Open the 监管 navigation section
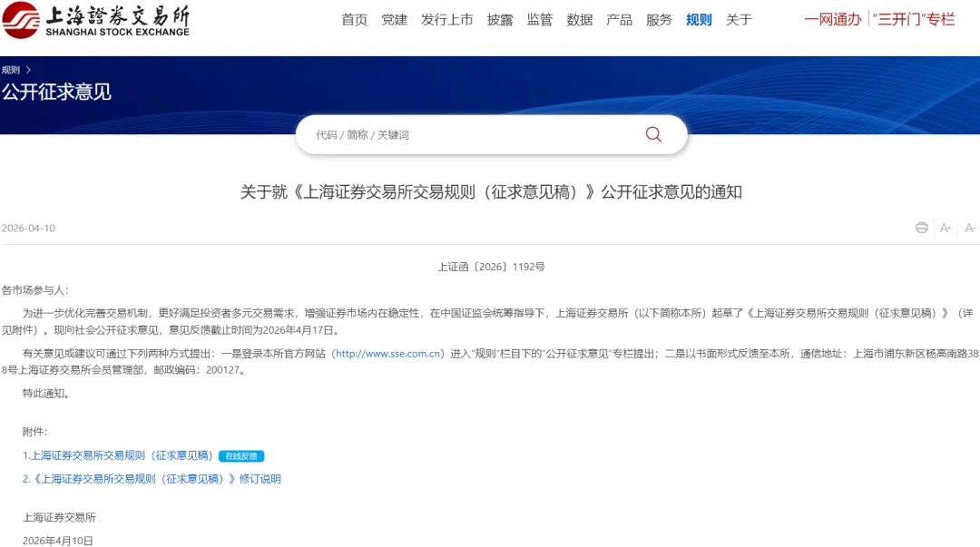Viewport: 980px width, 547px height. pyautogui.click(x=539, y=19)
